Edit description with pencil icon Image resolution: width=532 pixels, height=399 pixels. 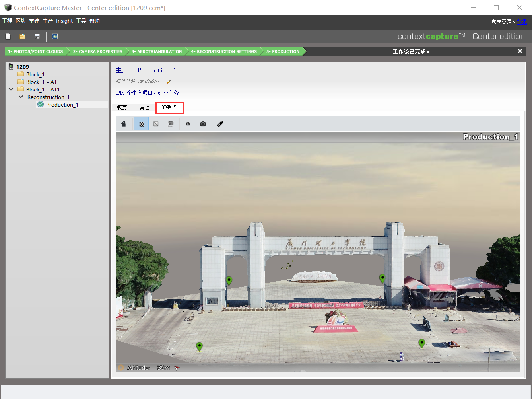coord(169,82)
